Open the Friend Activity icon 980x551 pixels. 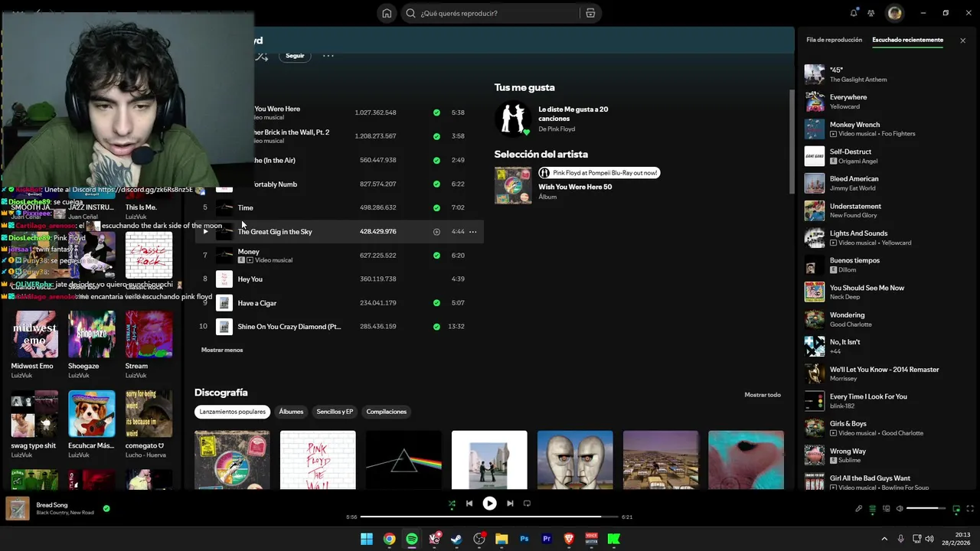point(871,13)
